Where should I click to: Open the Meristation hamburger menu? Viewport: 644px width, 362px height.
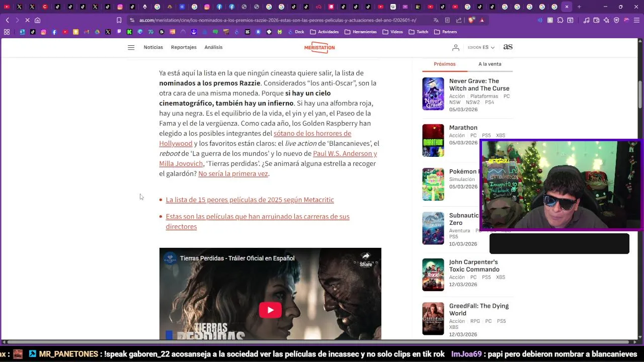pyautogui.click(x=131, y=47)
